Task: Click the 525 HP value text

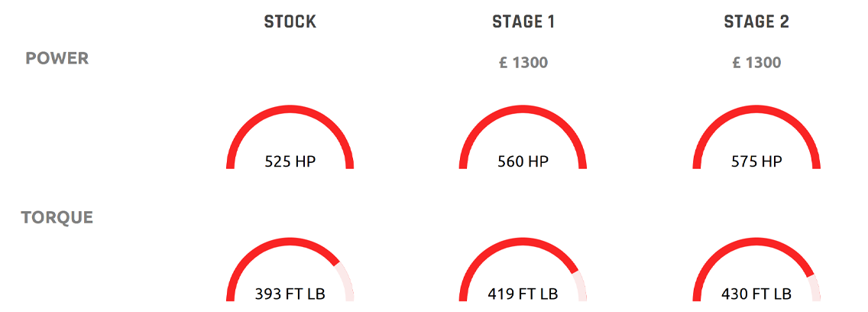Action: pos(290,161)
